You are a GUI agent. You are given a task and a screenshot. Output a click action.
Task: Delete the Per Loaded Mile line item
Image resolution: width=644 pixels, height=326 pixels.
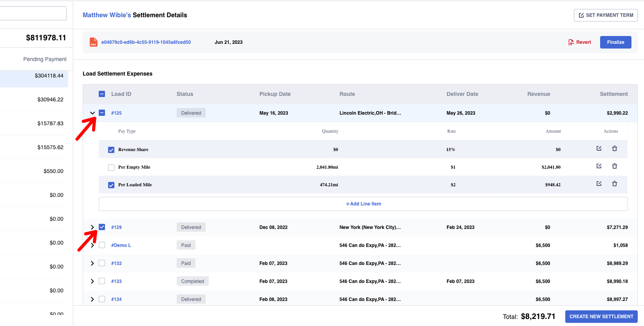pos(614,184)
